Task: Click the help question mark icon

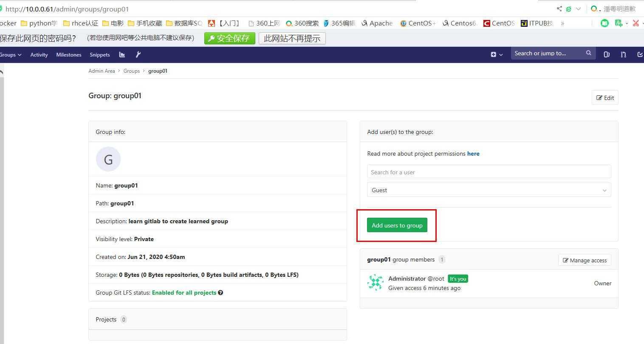Action: pos(220,293)
